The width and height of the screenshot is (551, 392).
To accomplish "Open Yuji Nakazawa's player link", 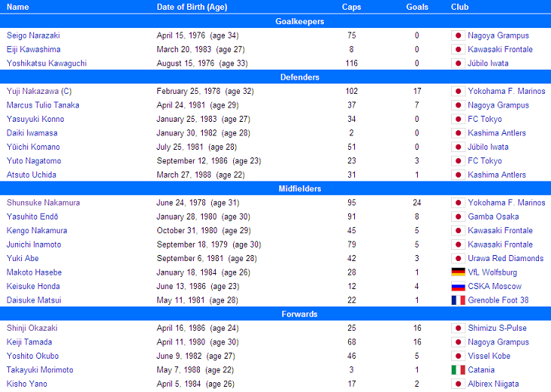I will pyautogui.click(x=33, y=92).
